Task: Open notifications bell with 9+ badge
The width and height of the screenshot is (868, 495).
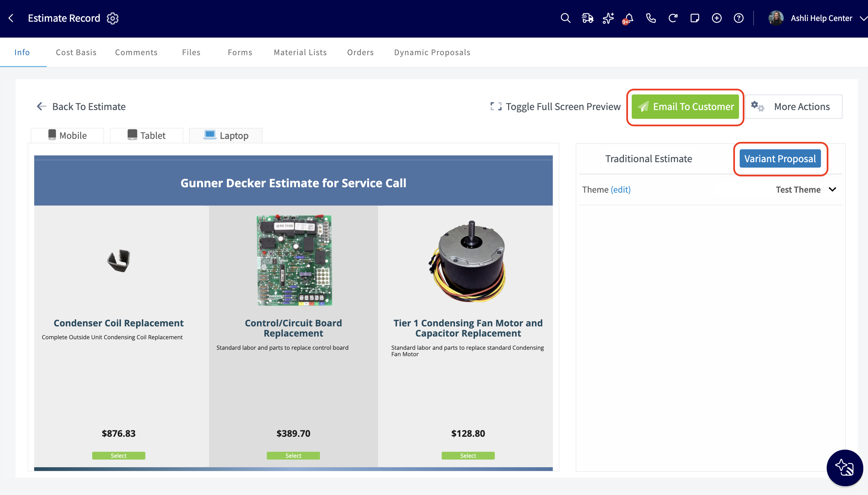Action: pos(628,19)
